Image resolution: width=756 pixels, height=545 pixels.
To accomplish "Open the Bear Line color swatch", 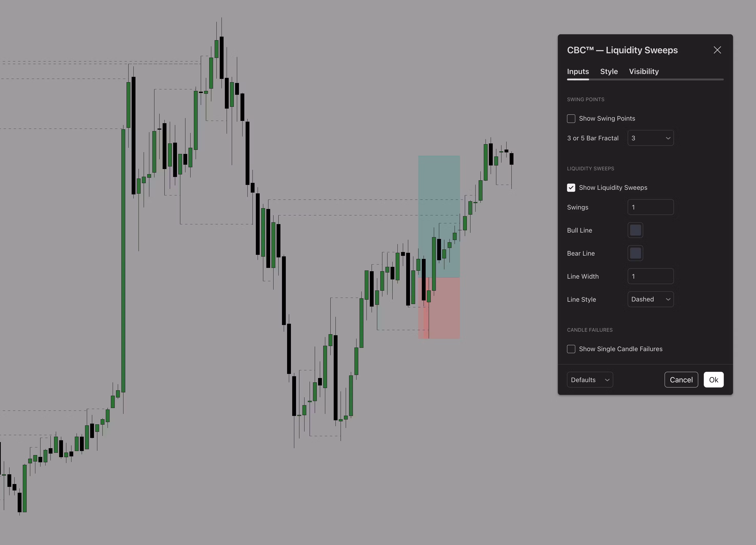I will (635, 253).
